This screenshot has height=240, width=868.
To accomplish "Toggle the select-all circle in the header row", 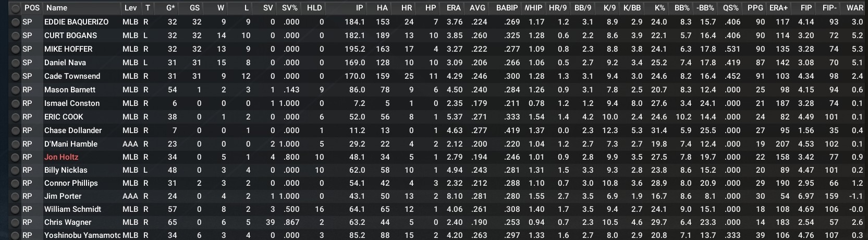I will (x=15, y=8).
